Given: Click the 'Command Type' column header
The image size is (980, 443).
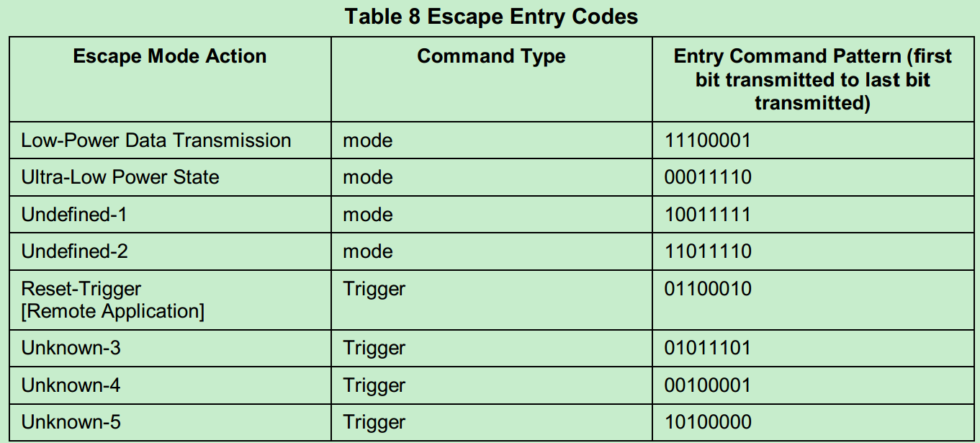Looking at the screenshot, I should pos(491,57).
